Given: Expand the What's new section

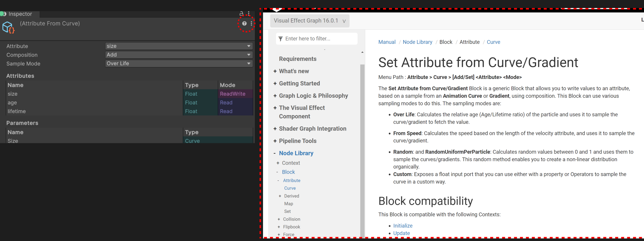Looking at the screenshot, I should coord(275,71).
